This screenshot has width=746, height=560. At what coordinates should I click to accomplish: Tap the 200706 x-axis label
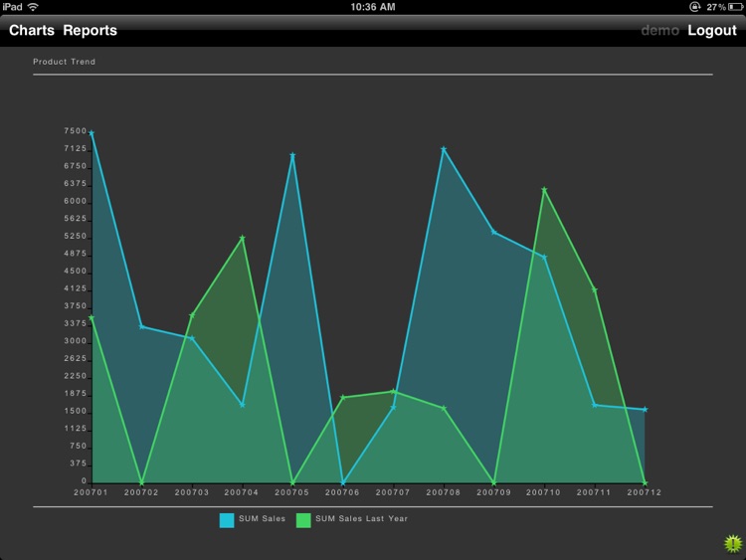tap(342, 492)
